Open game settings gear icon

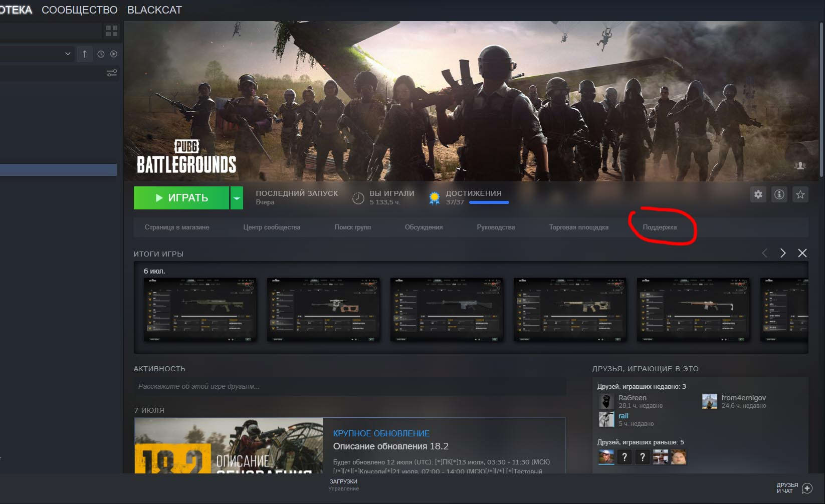click(758, 194)
